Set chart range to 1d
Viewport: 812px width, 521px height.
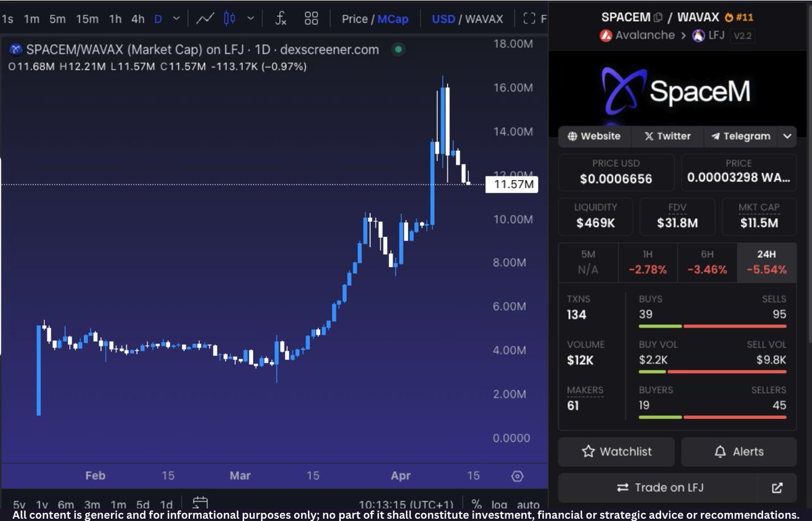coord(166,505)
